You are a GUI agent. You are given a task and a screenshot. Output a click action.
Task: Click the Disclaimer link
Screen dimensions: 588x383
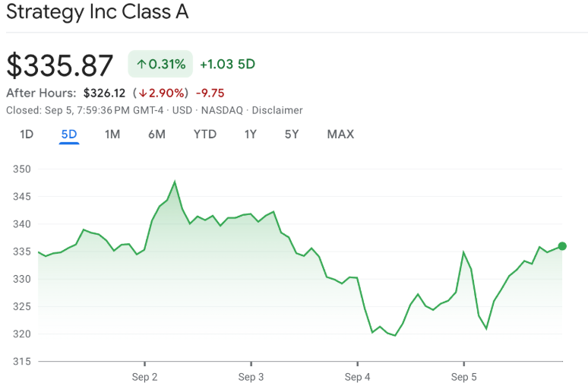point(277,110)
